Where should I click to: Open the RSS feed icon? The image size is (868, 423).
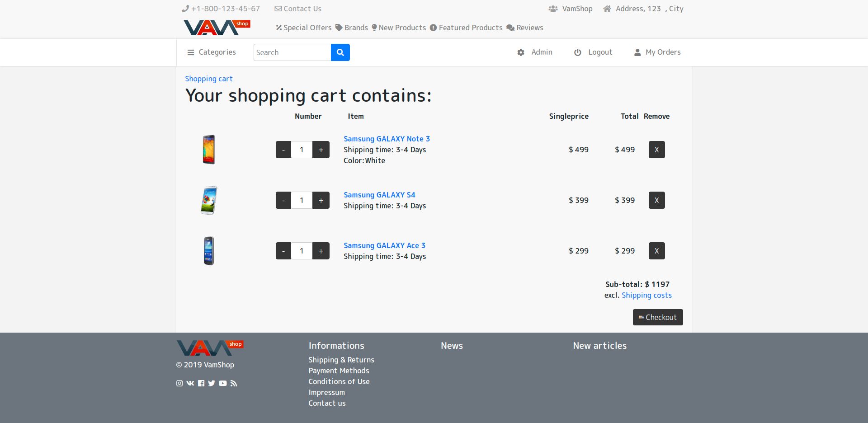pos(234,383)
